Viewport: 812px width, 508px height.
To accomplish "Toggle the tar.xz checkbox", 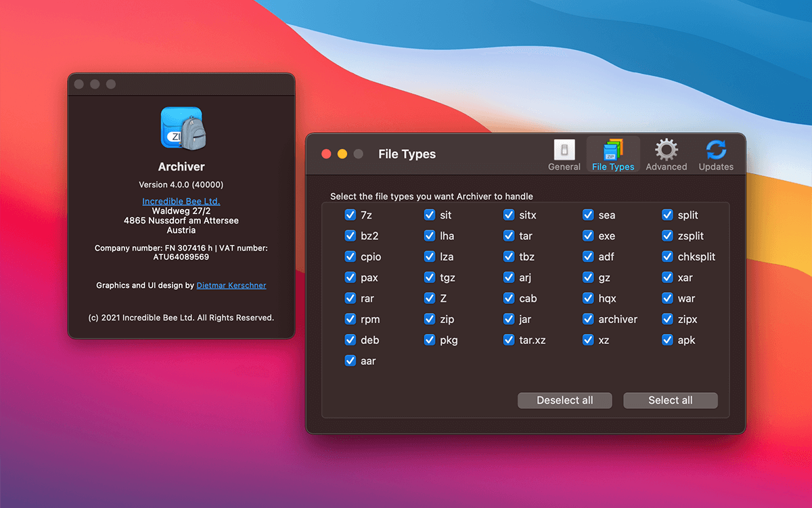I will 509,340.
